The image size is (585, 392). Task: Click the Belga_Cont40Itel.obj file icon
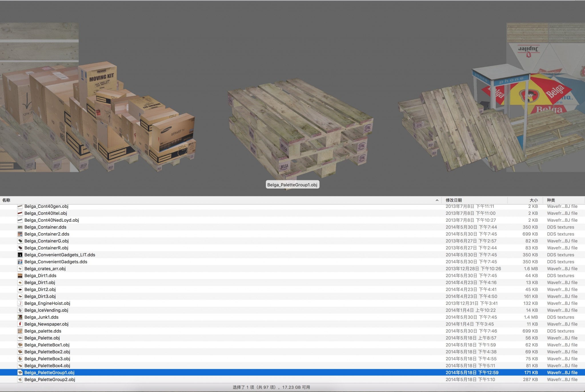pyautogui.click(x=20, y=213)
